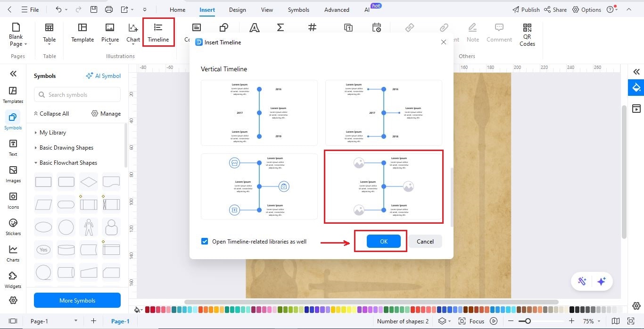
Task: Click Collapse All in Symbols panel
Action: 51,114
